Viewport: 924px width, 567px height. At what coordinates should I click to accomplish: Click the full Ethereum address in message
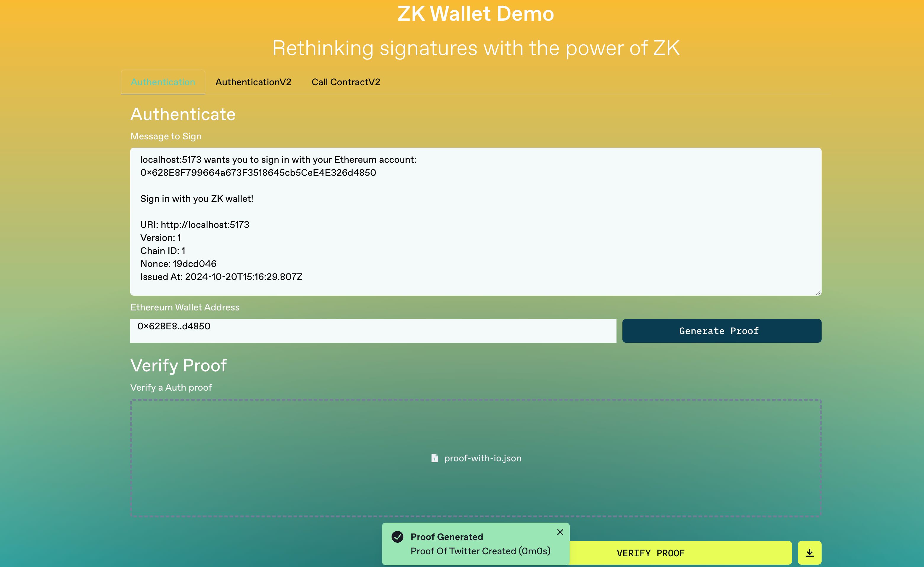258,173
